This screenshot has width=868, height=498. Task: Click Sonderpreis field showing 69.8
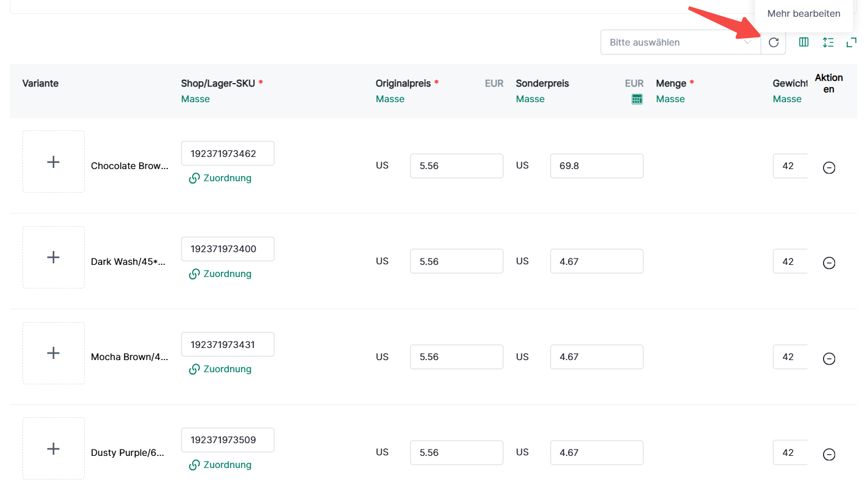pyautogui.click(x=596, y=166)
